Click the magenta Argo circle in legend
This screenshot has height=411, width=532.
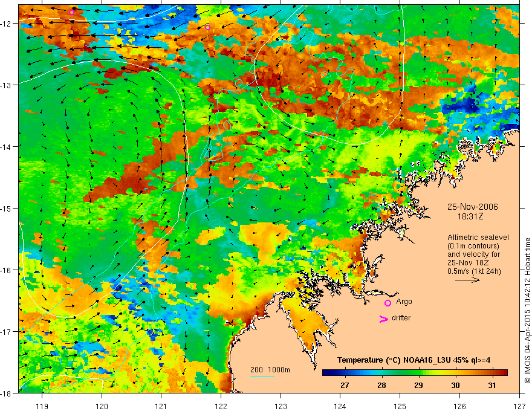point(388,303)
